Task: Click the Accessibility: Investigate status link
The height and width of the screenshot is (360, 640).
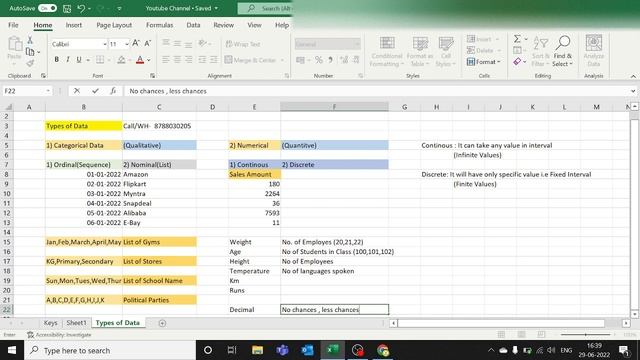Action: [x=59, y=335]
